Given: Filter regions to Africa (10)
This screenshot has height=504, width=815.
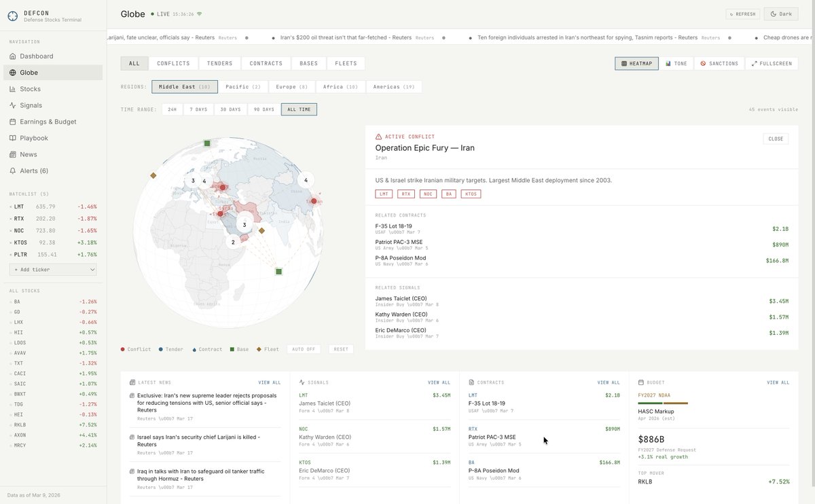Looking at the screenshot, I should pyautogui.click(x=340, y=87).
